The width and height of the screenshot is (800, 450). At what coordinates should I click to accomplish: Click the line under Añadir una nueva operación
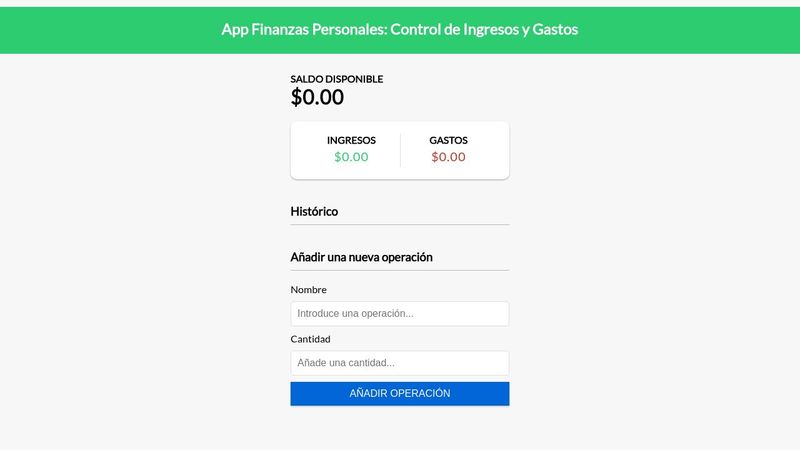click(399, 270)
